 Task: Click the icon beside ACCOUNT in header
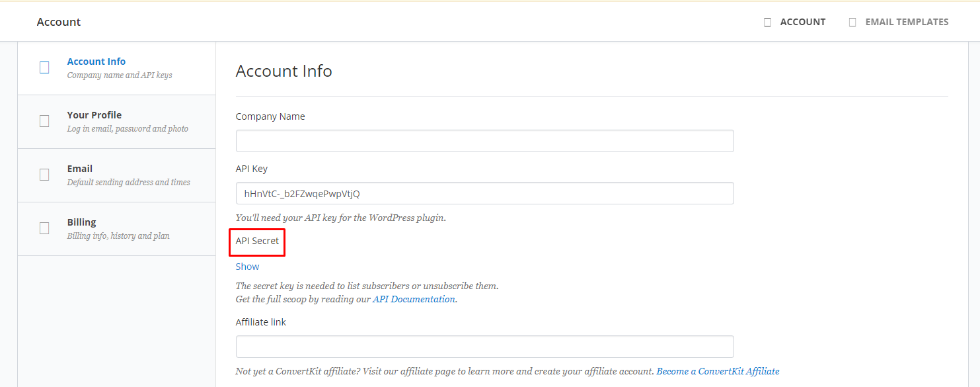[767, 22]
